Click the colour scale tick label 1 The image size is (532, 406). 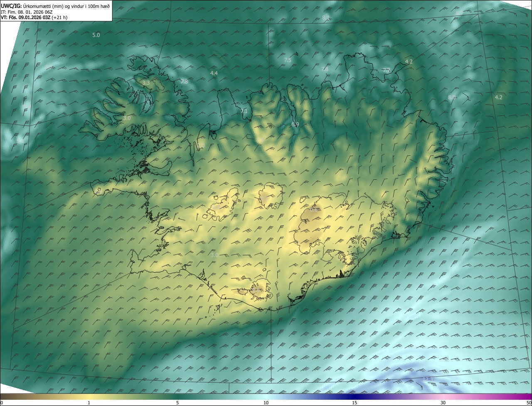coord(89,403)
